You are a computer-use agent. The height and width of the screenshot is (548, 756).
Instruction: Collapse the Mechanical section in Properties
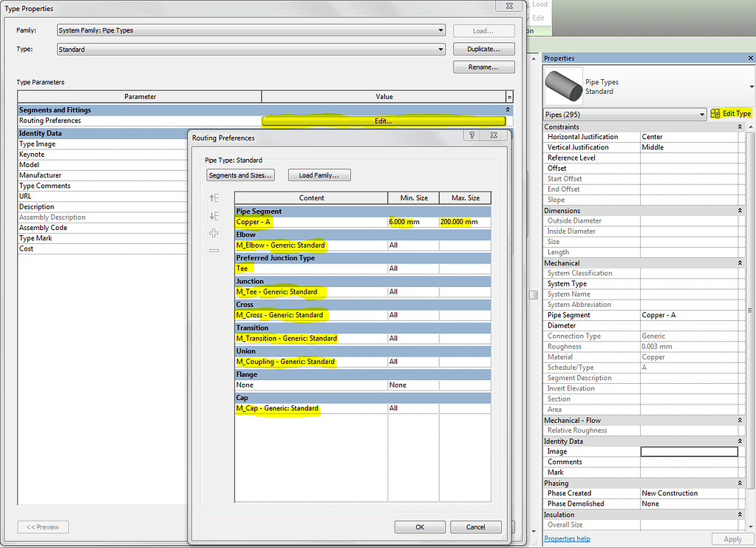[740, 263]
